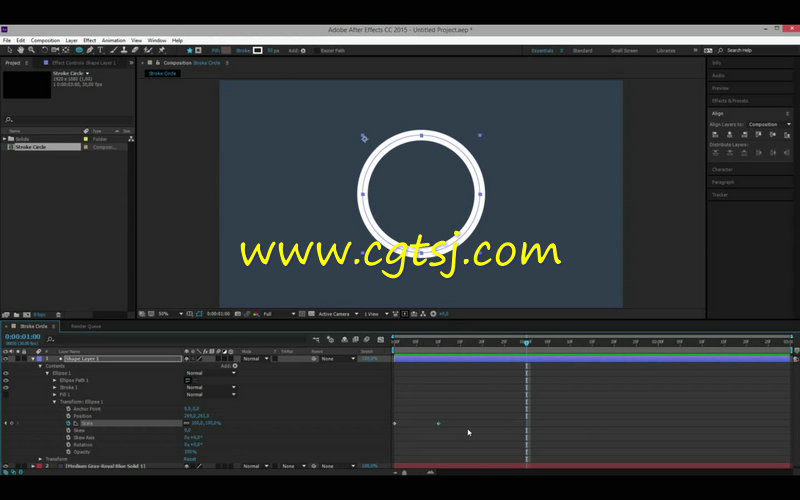Select the Hand tool

pyautogui.click(x=20, y=50)
